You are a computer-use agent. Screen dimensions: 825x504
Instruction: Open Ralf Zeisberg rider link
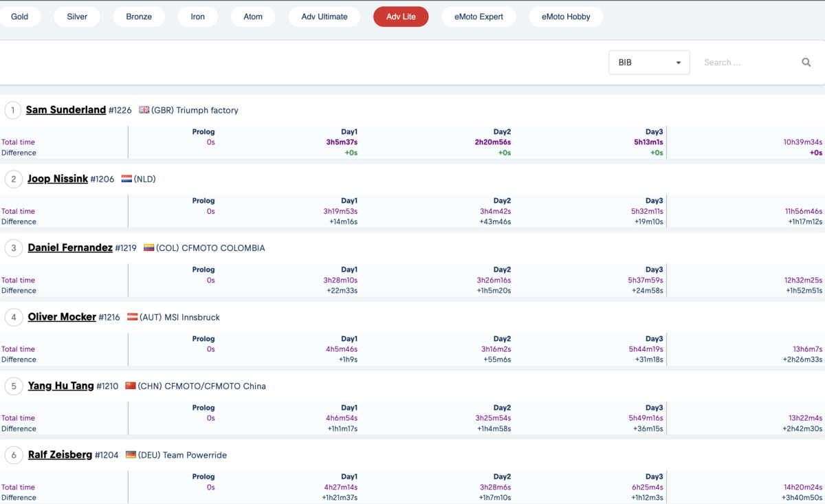(x=60, y=454)
